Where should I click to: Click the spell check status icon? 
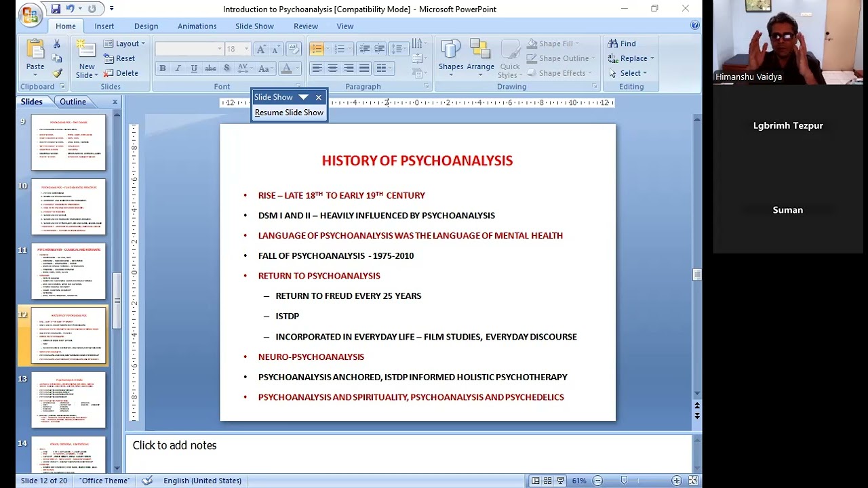point(147,481)
